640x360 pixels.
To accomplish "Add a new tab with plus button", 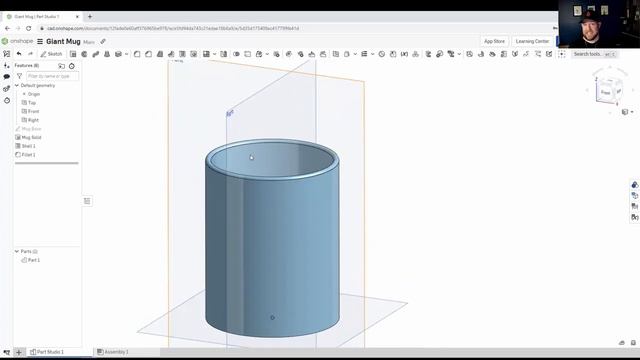I will [x=18, y=352].
